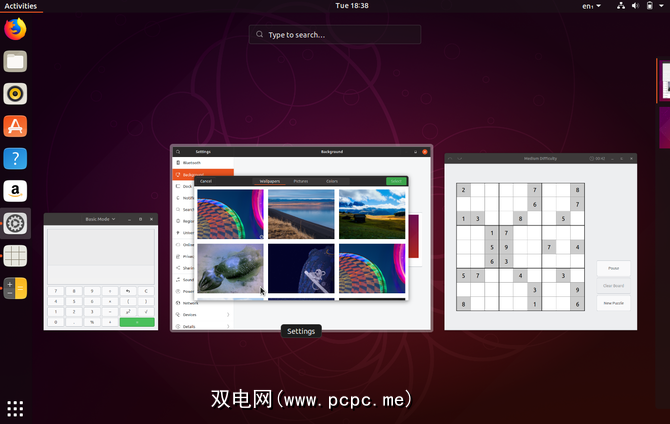
Task: Expand the Basic Mode dropdown in Calculator
Action: 100,219
